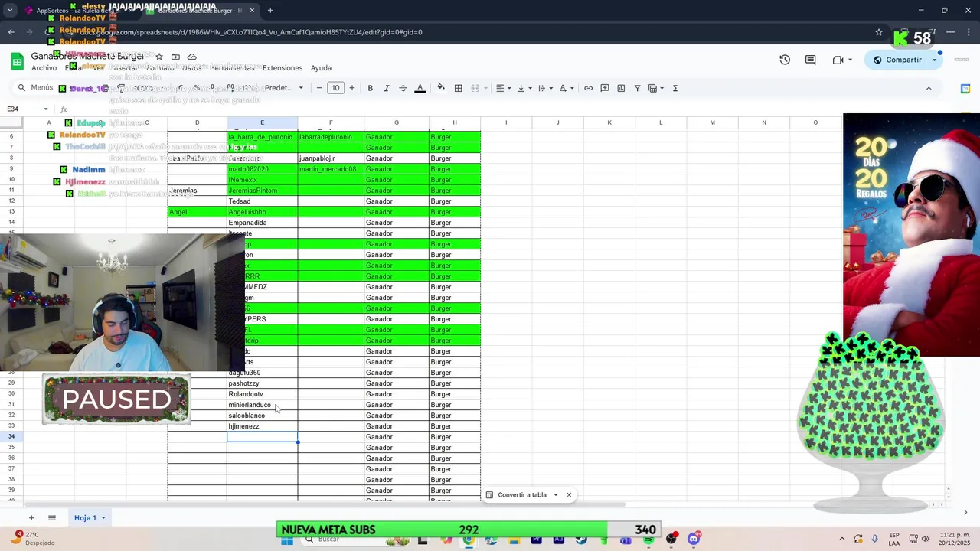Click the move-to-folder icon beside title

175,57
